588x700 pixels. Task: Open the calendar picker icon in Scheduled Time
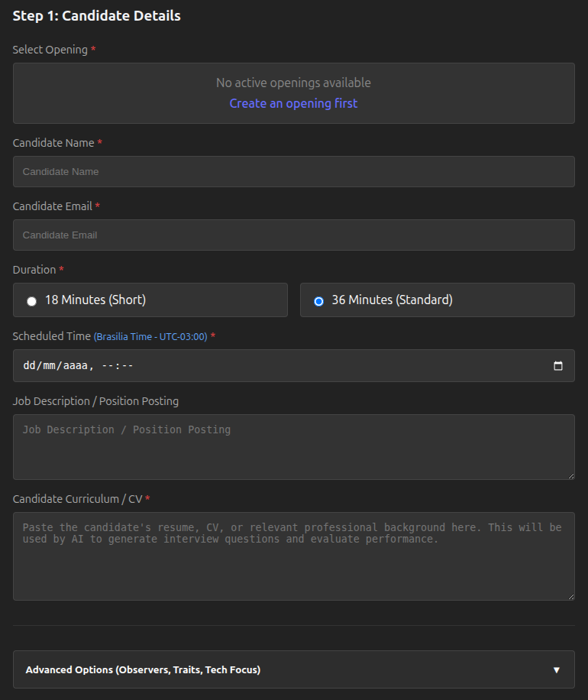coord(558,366)
